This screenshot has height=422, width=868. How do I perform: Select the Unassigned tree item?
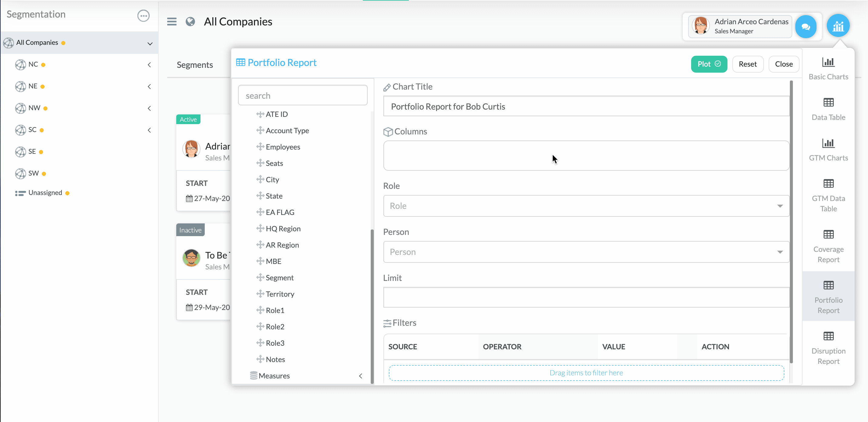(45, 193)
